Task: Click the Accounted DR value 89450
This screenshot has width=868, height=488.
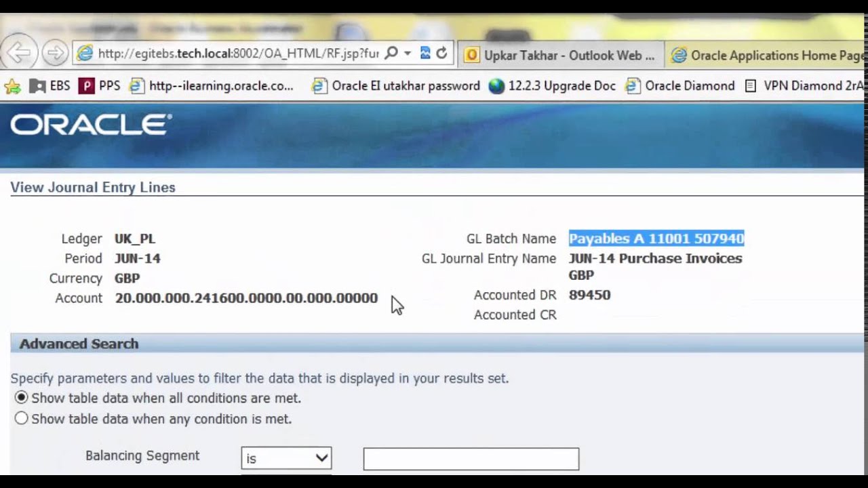Action: coord(589,295)
